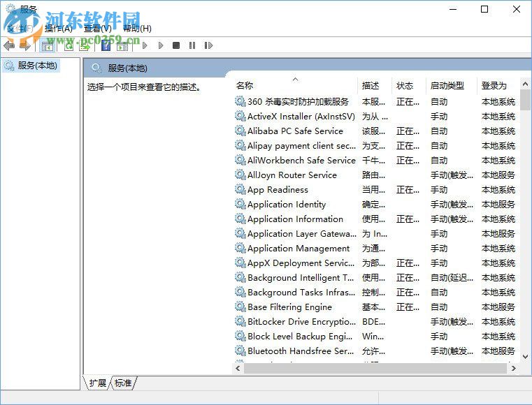The width and height of the screenshot is (532, 405).
Task: Open the 查看(V) menu
Action: click(98, 29)
